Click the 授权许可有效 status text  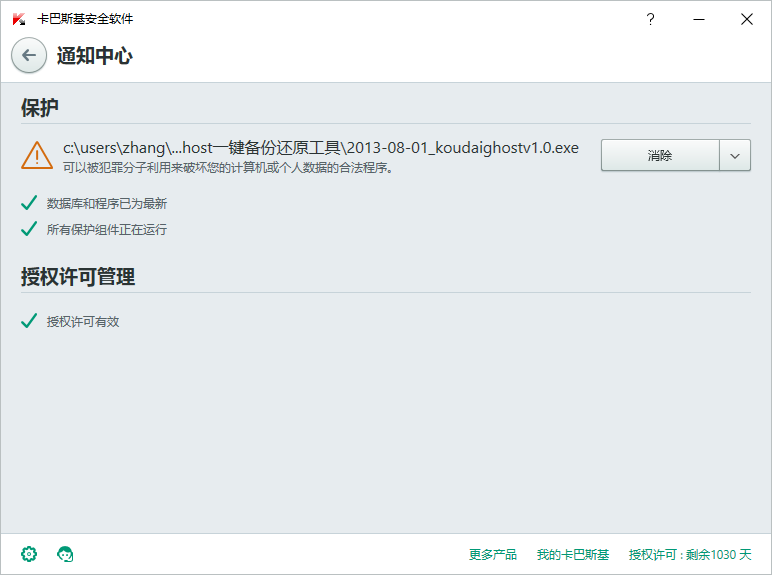click(x=83, y=321)
